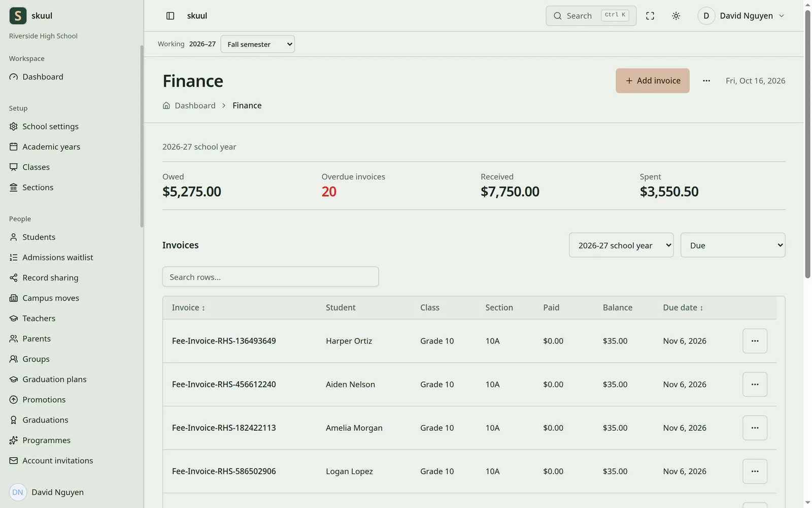812x508 pixels.
Task: Click Owed amount $5,275.00
Action: [x=192, y=192]
